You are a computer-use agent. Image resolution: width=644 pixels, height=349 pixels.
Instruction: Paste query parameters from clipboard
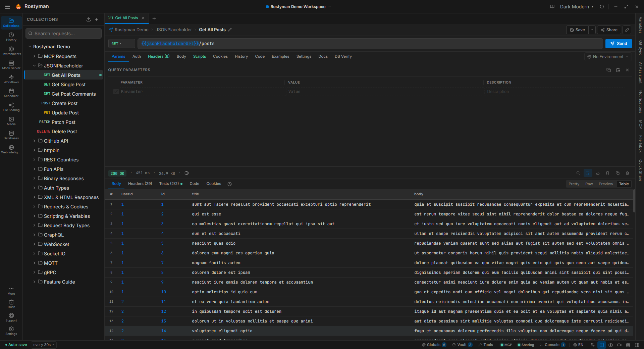coord(618,70)
